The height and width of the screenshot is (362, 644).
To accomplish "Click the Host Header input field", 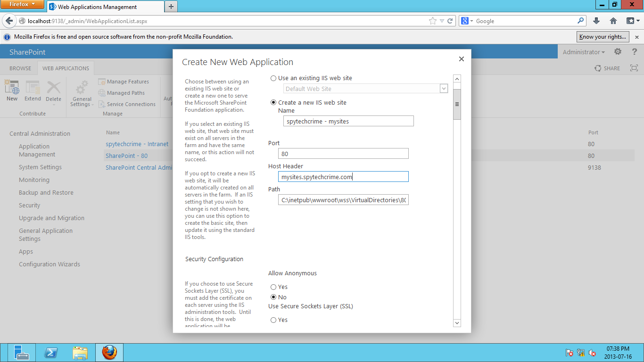I will tap(343, 177).
